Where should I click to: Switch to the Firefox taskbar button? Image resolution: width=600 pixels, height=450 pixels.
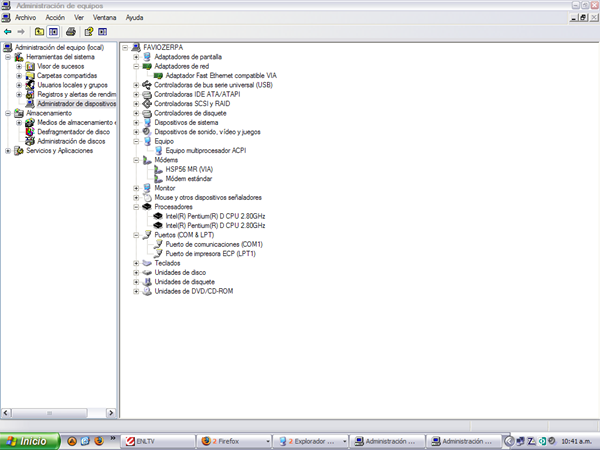[231, 440]
